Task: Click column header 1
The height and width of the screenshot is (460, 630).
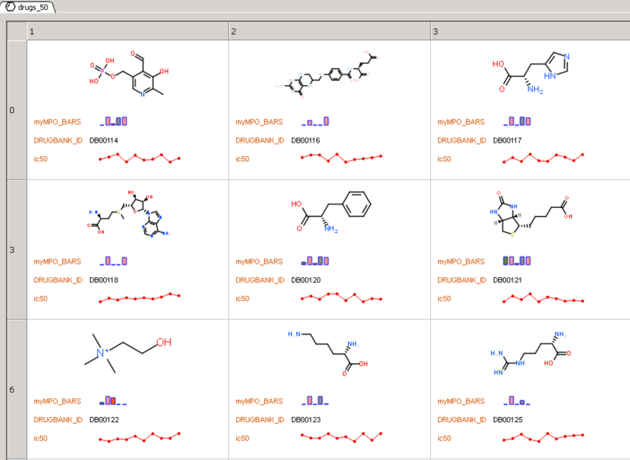Action: pos(127,32)
